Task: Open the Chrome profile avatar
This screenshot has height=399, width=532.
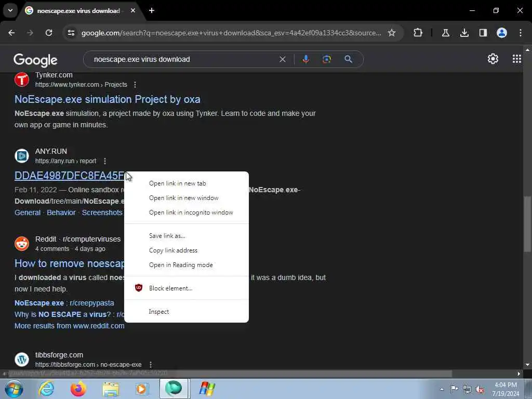Action: 502,33
